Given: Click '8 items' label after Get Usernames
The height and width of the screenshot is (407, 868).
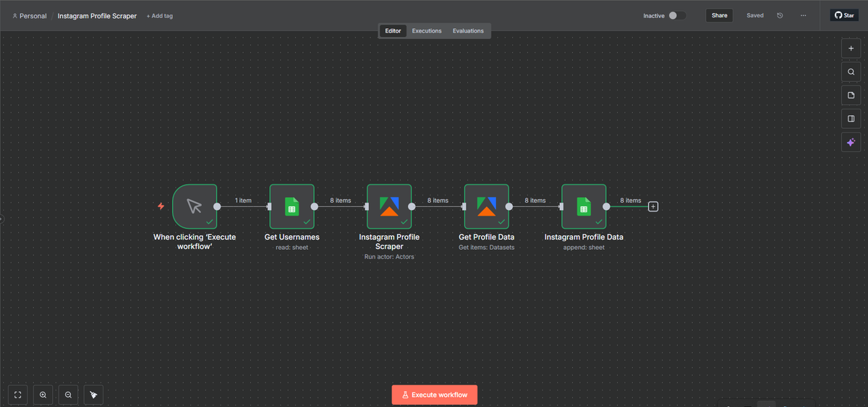Looking at the screenshot, I should tap(341, 201).
